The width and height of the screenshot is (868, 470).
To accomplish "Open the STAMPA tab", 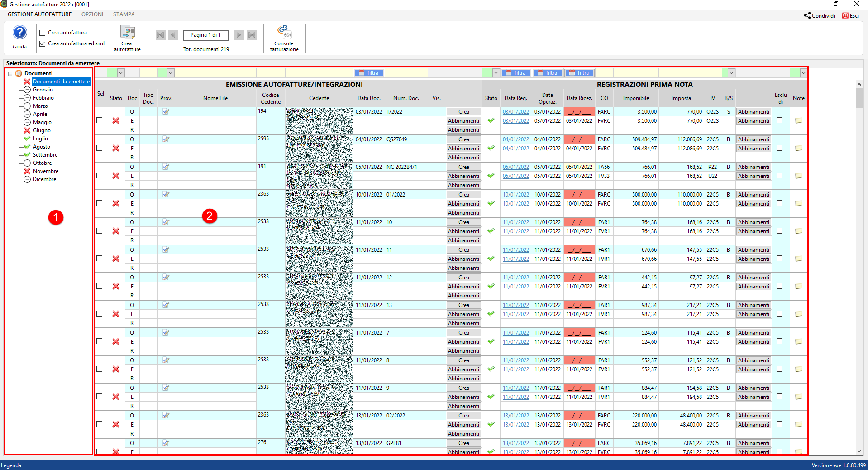I will click(x=124, y=14).
